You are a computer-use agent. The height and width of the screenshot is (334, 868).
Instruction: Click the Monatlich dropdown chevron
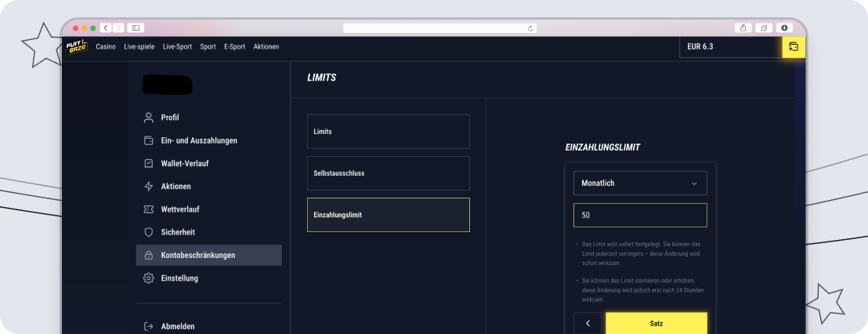pyautogui.click(x=693, y=184)
